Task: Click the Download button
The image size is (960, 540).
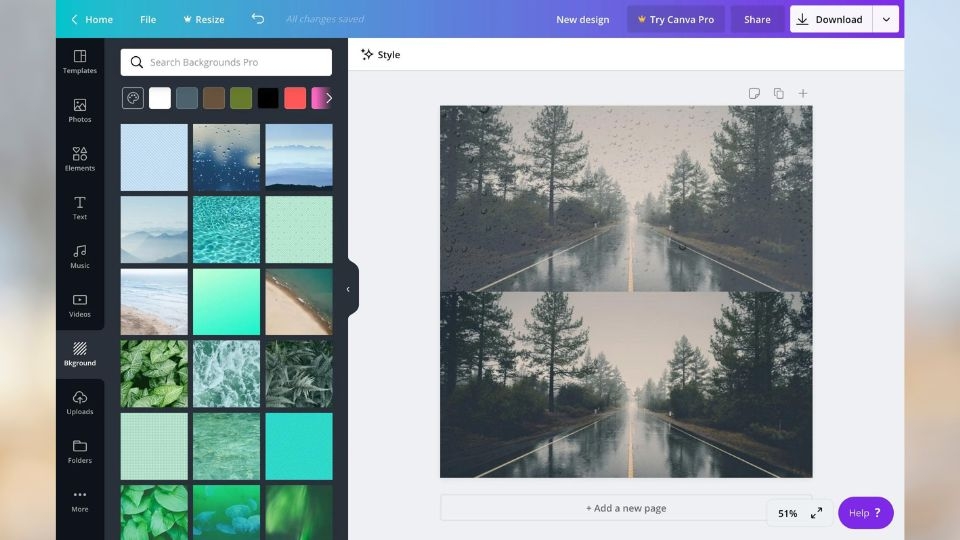Action: pos(831,20)
